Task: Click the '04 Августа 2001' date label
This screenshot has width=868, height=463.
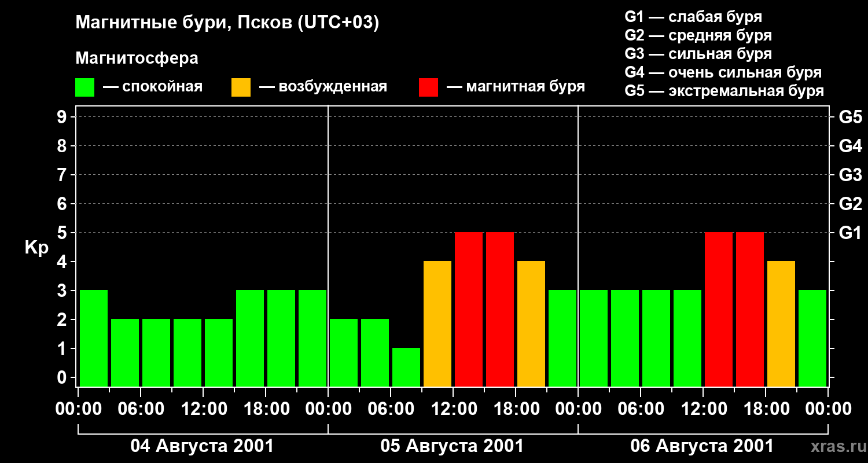Action: click(x=202, y=446)
